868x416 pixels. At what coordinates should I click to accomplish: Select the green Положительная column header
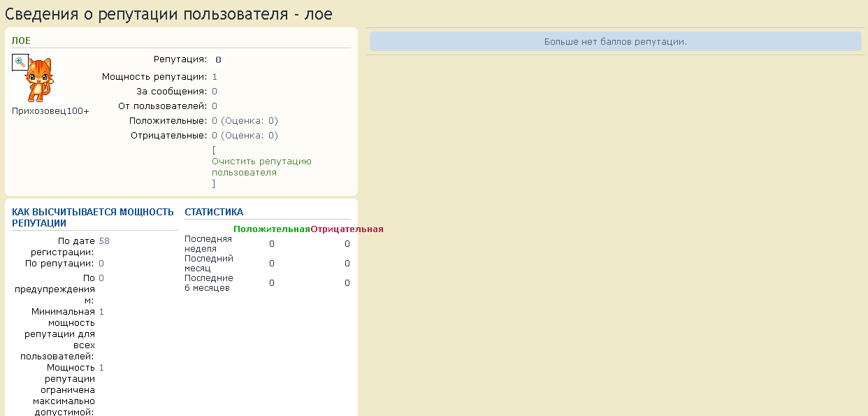click(x=271, y=229)
